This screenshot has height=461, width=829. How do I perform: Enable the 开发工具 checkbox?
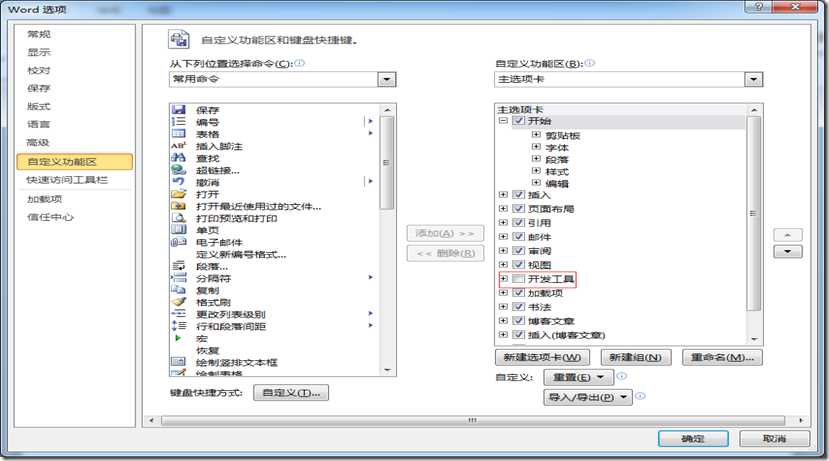coord(519,279)
